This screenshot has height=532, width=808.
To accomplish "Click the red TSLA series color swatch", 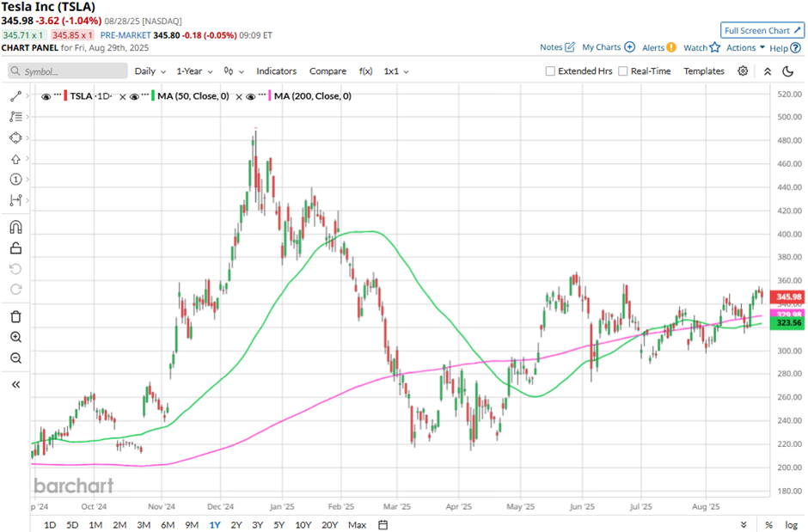I will [x=65, y=95].
